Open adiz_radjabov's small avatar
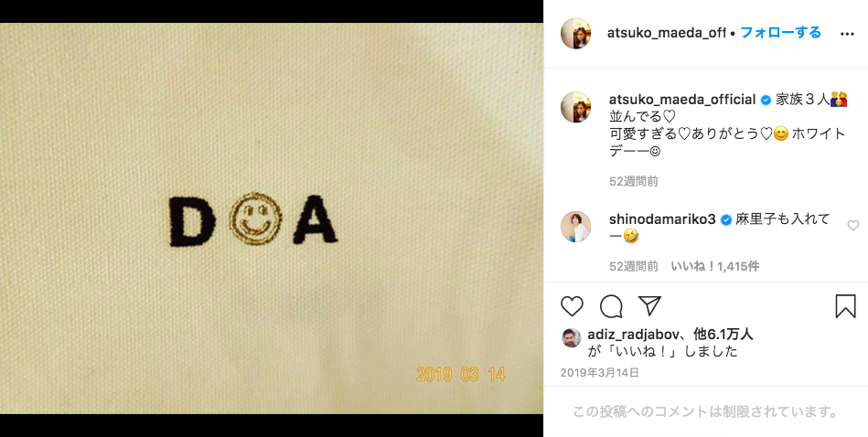 tap(572, 337)
